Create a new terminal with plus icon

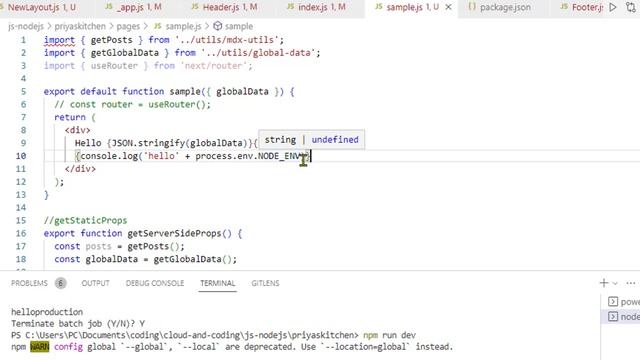point(604,283)
